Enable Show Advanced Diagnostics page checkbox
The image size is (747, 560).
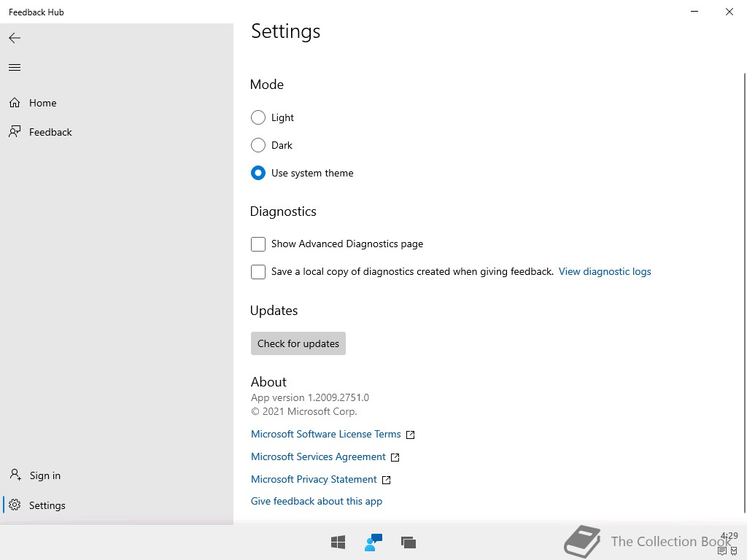click(x=258, y=244)
